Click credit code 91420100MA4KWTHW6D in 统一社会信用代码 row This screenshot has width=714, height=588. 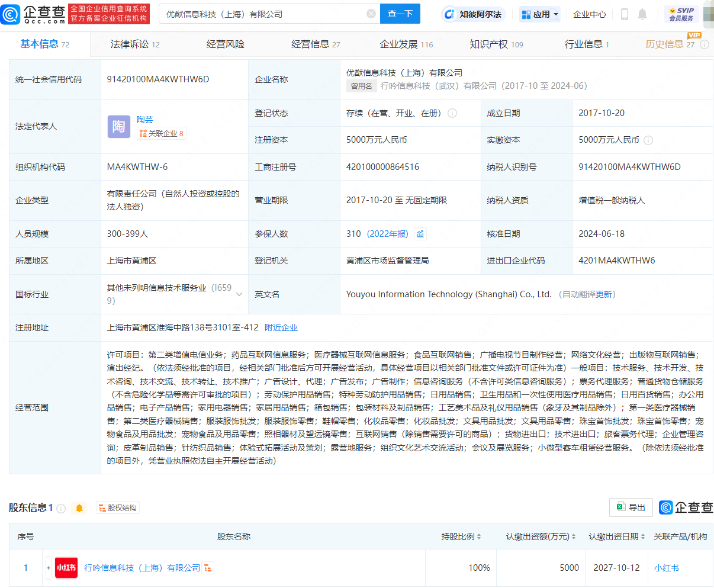[x=158, y=79]
